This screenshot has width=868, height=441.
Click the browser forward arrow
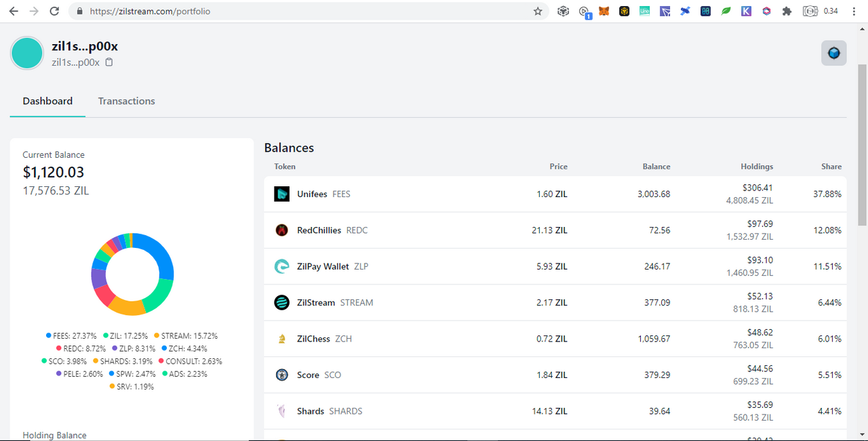click(x=34, y=11)
